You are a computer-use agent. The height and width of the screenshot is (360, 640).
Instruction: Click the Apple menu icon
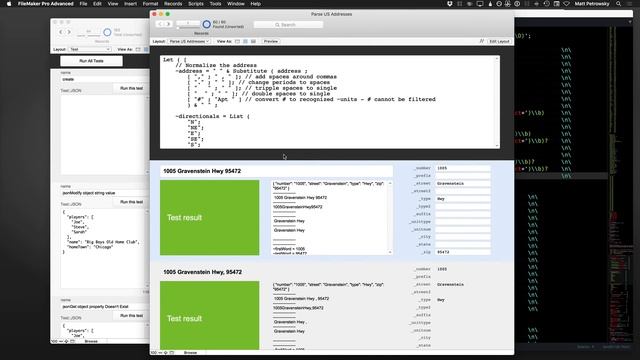tap(9, 4)
